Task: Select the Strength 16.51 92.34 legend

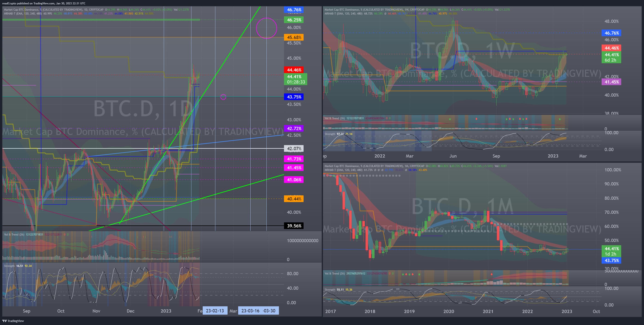Action: click(18, 266)
